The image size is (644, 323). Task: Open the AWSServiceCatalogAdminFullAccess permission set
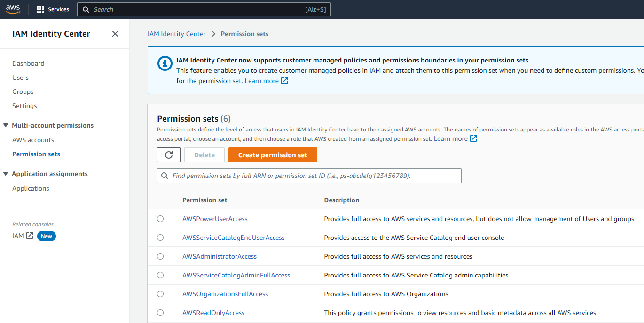pos(236,275)
